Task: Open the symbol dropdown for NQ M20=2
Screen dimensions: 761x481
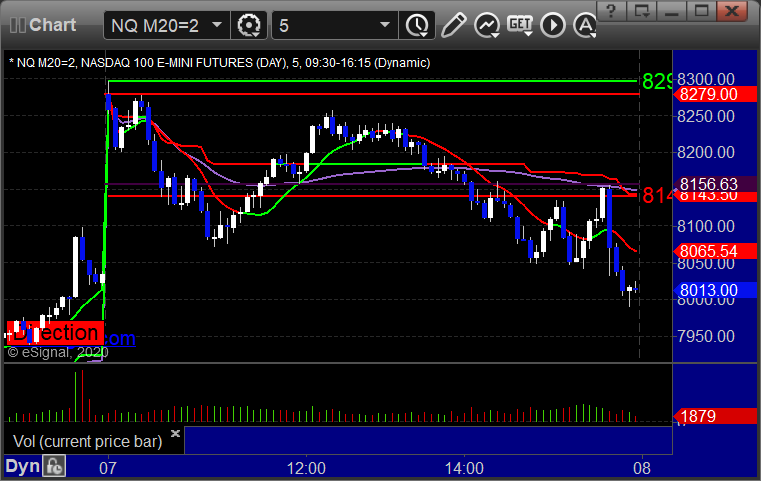Action: 217,25
